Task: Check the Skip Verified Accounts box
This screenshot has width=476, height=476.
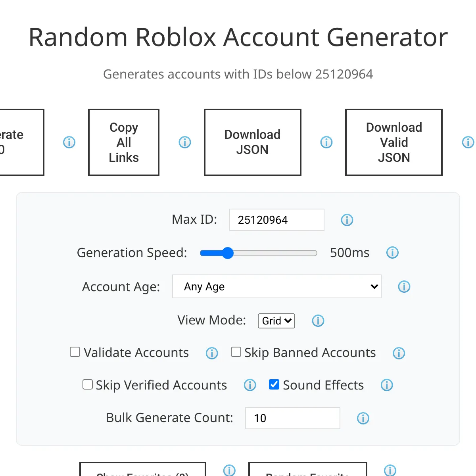Action: coord(88,384)
